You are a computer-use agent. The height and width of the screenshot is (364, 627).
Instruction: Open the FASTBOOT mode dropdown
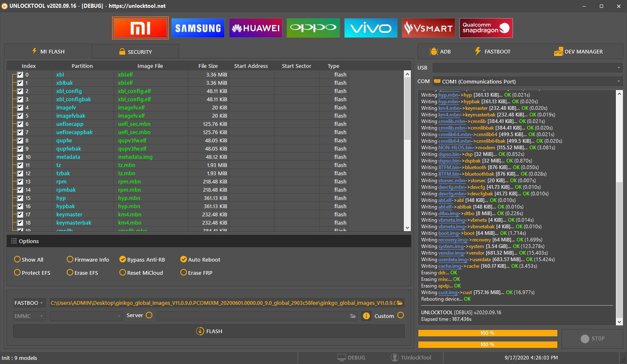tap(29, 303)
